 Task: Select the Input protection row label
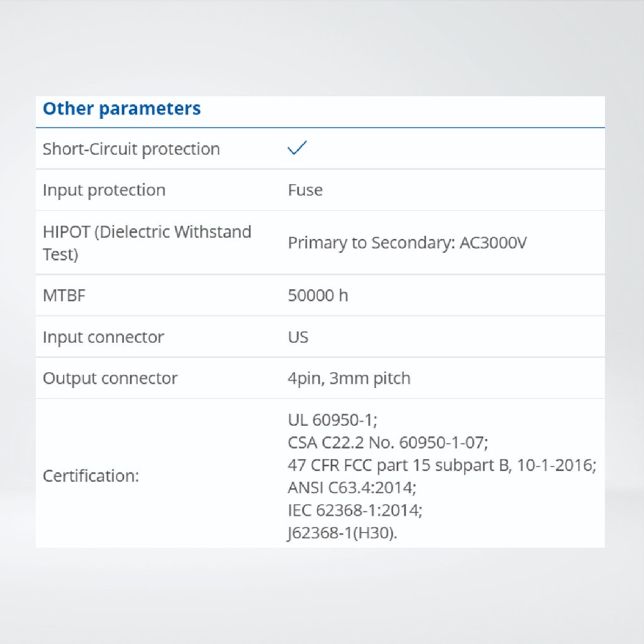[x=104, y=190]
